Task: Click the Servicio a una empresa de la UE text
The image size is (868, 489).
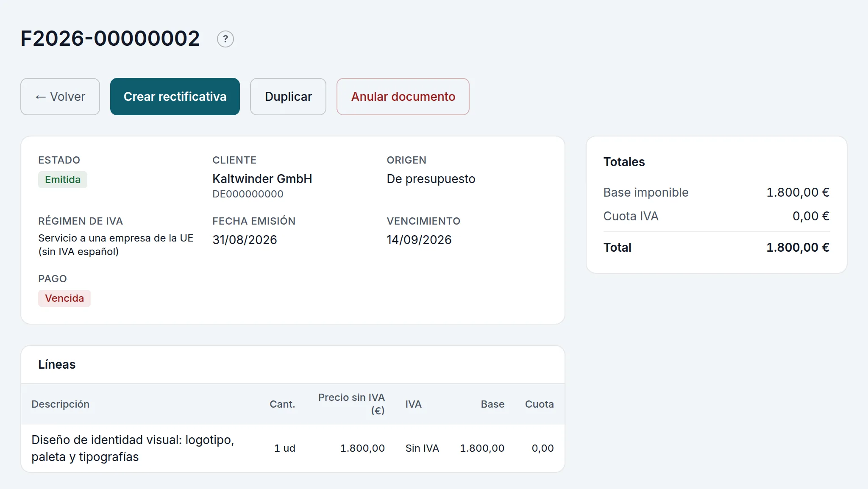Action: coord(116,245)
